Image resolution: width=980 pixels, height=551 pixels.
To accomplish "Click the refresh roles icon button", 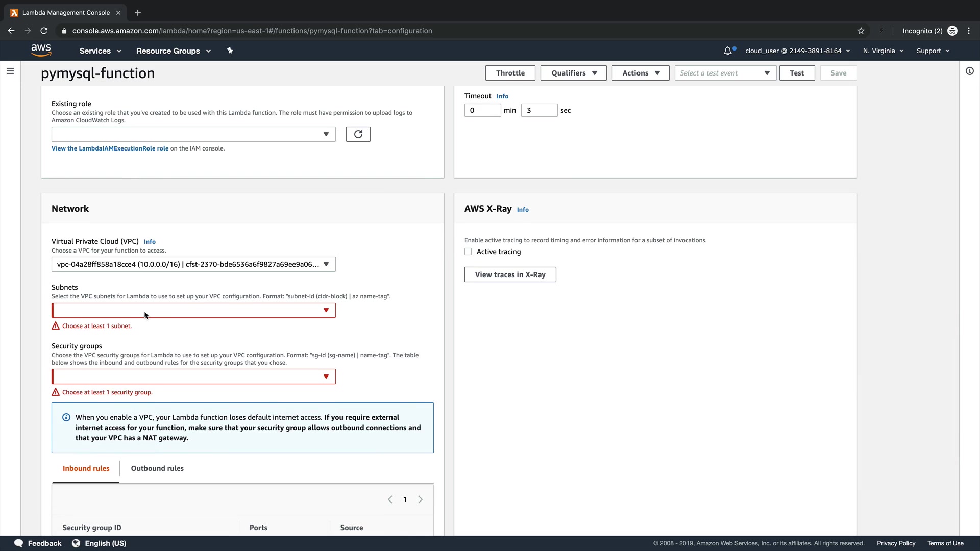I will pyautogui.click(x=358, y=134).
